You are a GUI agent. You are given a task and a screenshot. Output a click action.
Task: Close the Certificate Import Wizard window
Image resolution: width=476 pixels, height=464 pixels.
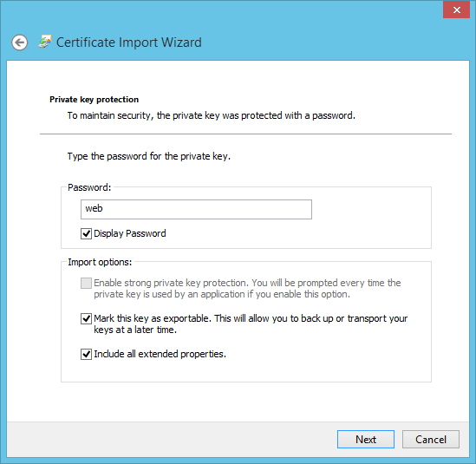456,10
